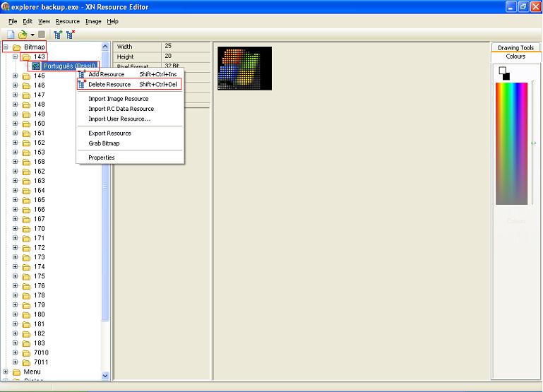The width and height of the screenshot is (543, 392).
Task: Open the Edit menu
Action: (28, 21)
